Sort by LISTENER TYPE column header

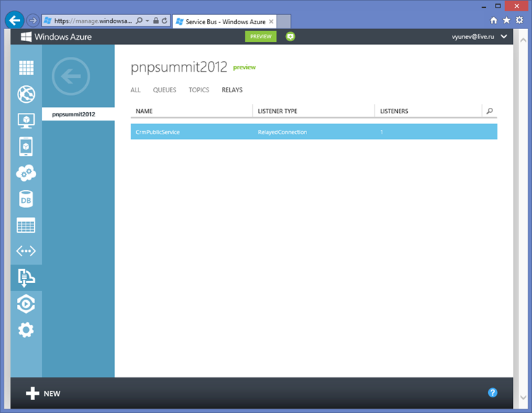click(277, 111)
